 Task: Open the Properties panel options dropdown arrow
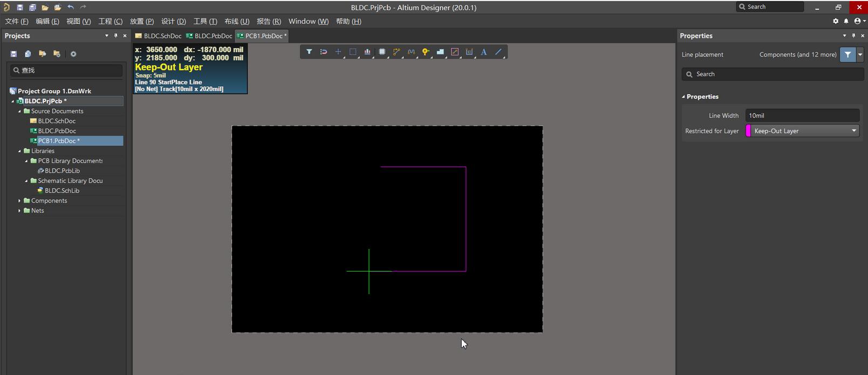coord(844,36)
